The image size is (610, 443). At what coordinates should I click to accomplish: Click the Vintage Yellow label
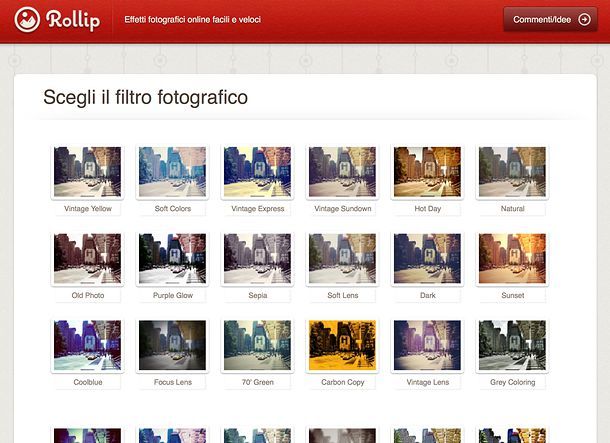tap(88, 209)
